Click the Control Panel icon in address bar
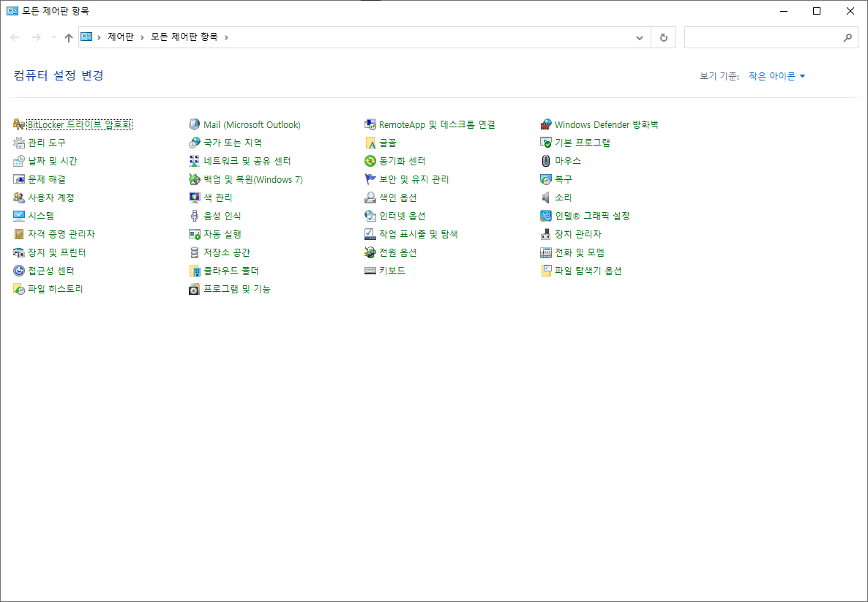Image resolution: width=868 pixels, height=602 pixels. point(86,37)
